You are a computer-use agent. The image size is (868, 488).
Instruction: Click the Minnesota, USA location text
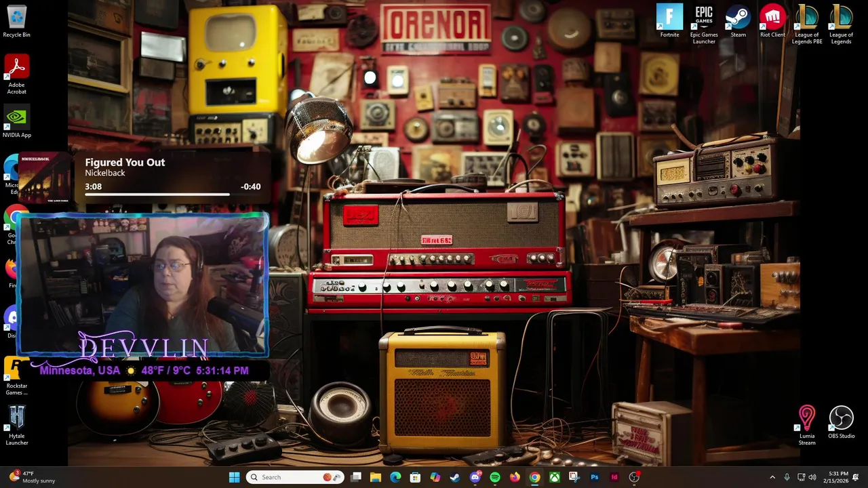click(x=79, y=371)
